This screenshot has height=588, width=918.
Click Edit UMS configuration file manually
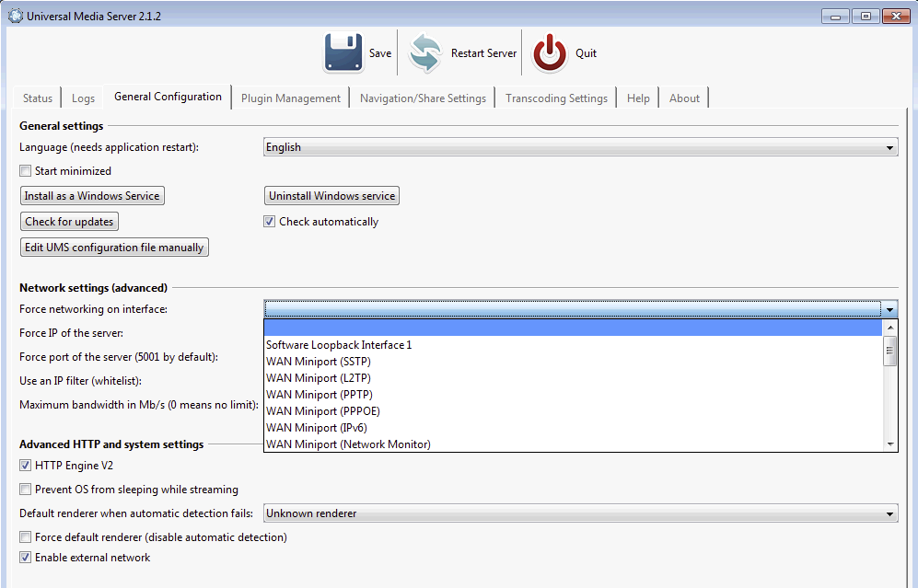tap(114, 248)
